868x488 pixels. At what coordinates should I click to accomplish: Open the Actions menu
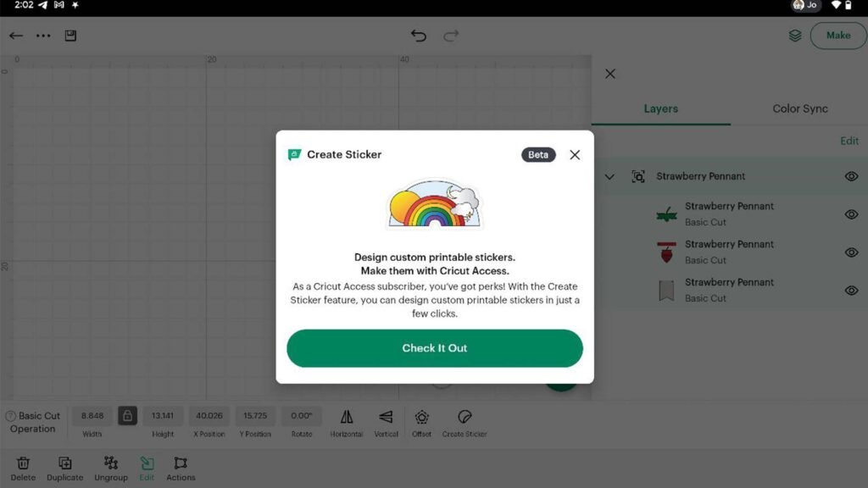click(x=181, y=469)
